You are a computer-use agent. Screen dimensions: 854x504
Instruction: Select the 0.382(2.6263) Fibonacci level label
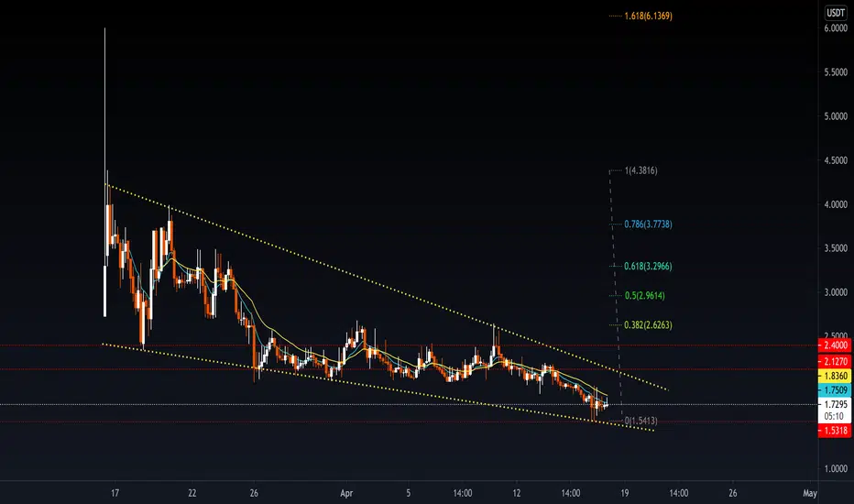click(648, 324)
